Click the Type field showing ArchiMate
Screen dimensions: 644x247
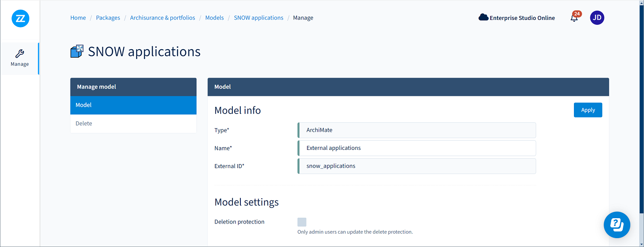click(417, 130)
